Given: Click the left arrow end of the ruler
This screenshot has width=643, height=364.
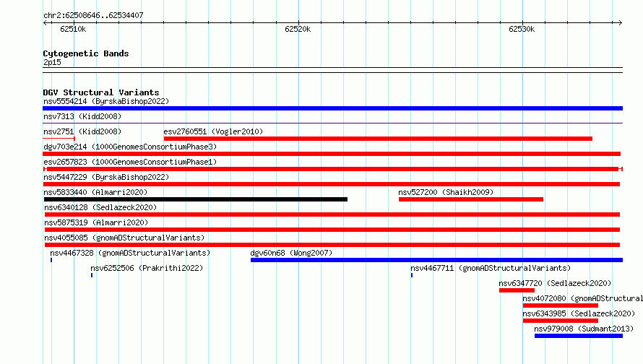Looking at the screenshot, I should point(45,23).
